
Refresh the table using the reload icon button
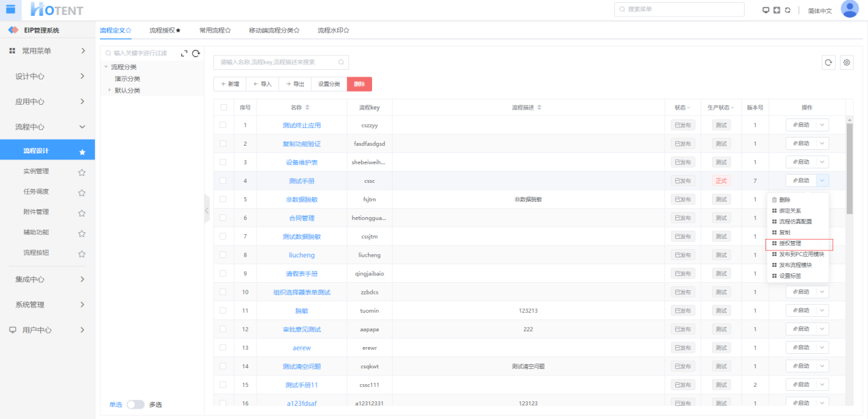coord(828,62)
